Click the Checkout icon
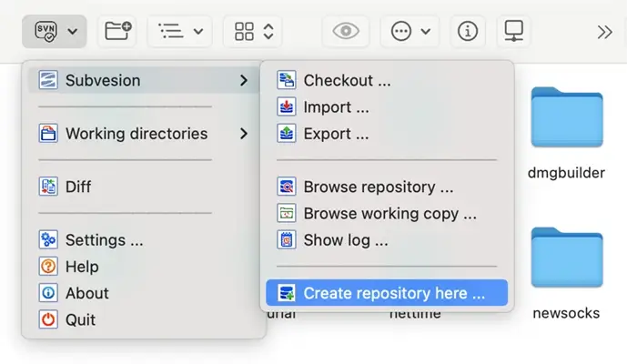Image resolution: width=627 pixels, height=364 pixels. [x=287, y=80]
